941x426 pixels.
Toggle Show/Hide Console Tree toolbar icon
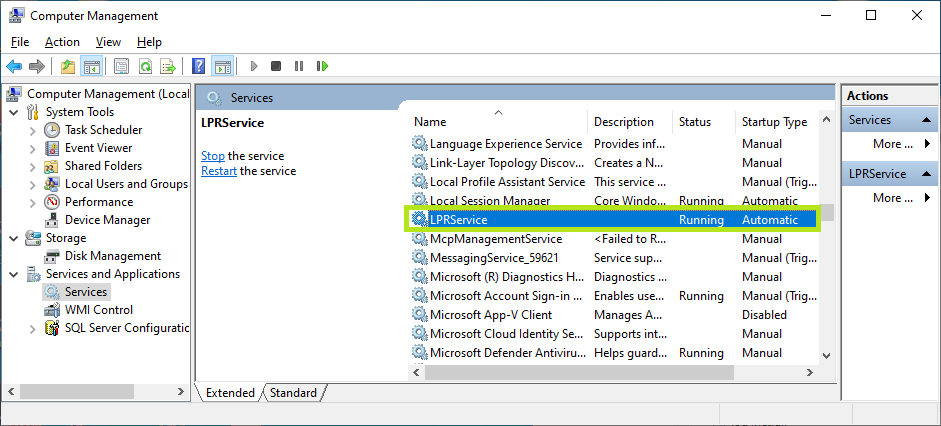92,66
